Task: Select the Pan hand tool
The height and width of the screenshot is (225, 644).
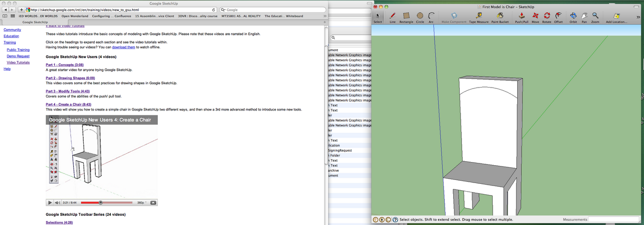Action: click(x=584, y=17)
